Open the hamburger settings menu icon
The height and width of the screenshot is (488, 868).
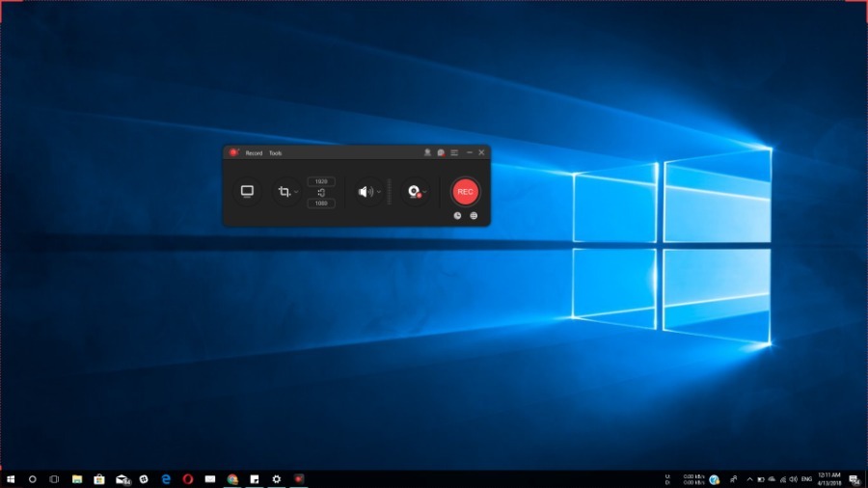pyautogui.click(x=454, y=152)
